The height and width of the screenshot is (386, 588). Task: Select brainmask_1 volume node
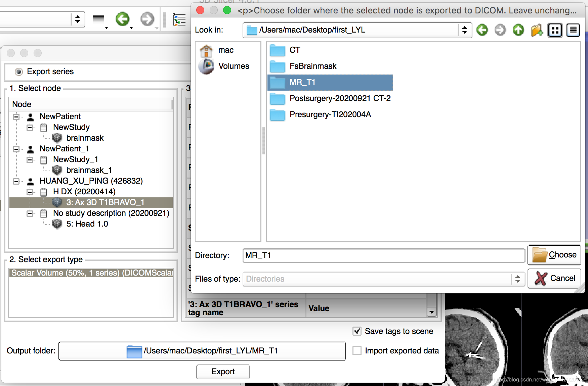[x=89, y=170]
